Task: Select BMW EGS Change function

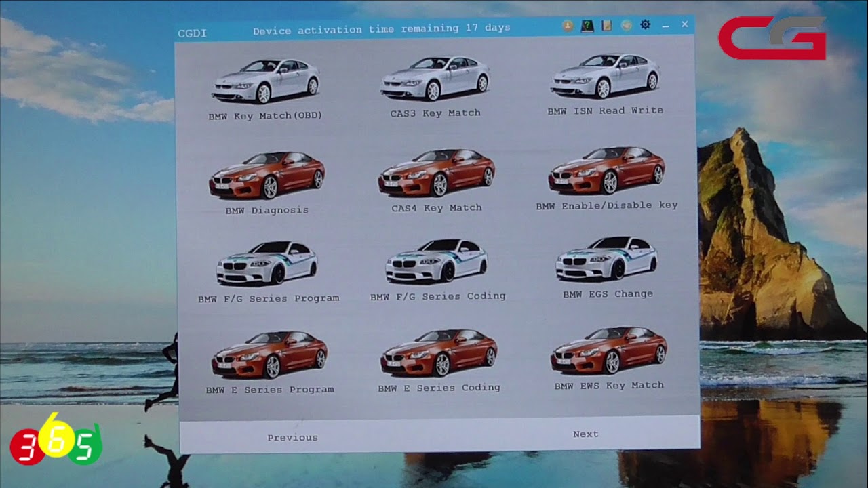Action: point(608,268)
